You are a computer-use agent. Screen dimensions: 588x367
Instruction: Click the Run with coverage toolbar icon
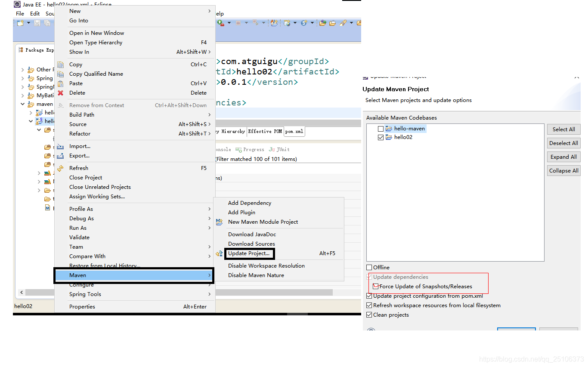(x=221, y=23)
